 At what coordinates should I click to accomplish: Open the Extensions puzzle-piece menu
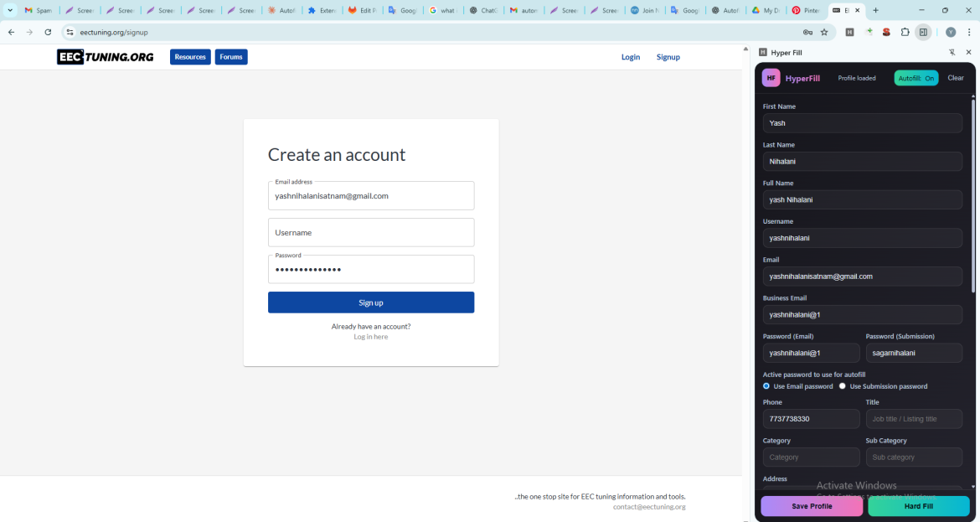[905, 32]
